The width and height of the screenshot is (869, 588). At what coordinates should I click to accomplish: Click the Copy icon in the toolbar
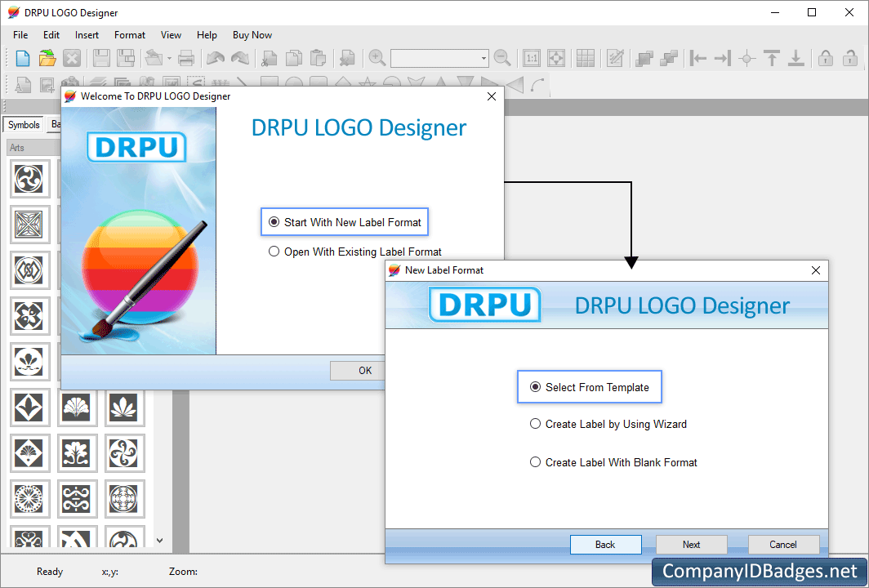pos(294,58)
